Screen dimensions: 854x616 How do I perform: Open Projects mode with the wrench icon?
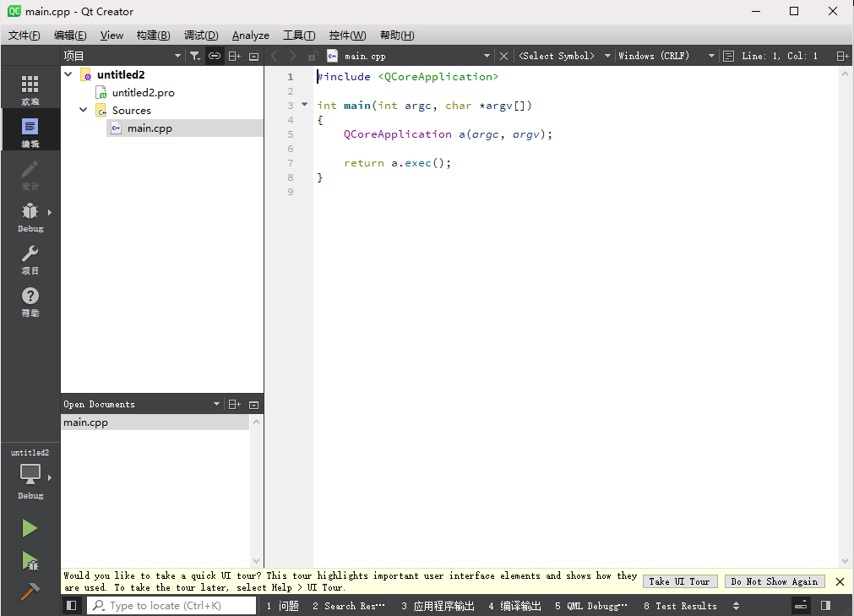click(x=30, y=259)
